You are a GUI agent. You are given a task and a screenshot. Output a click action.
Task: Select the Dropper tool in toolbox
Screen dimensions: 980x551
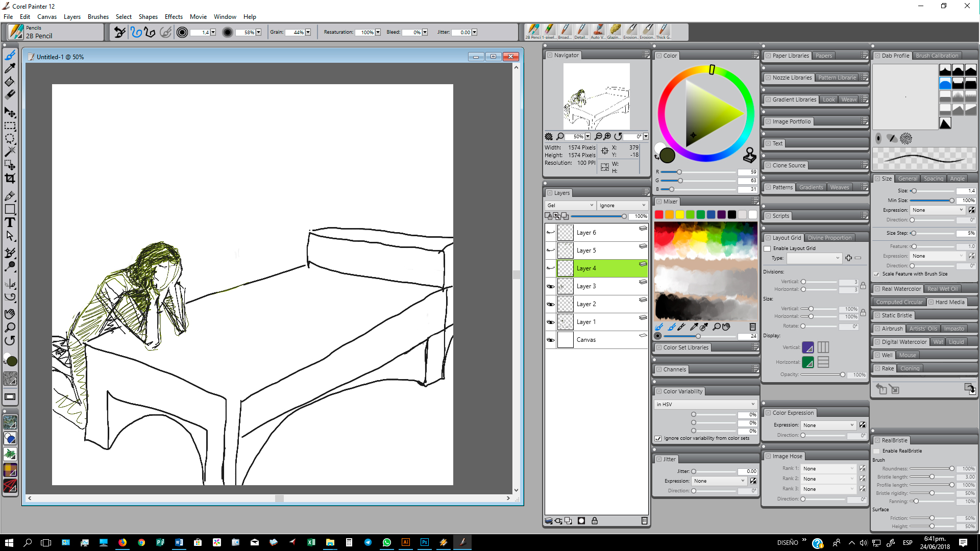click(10, 68)
